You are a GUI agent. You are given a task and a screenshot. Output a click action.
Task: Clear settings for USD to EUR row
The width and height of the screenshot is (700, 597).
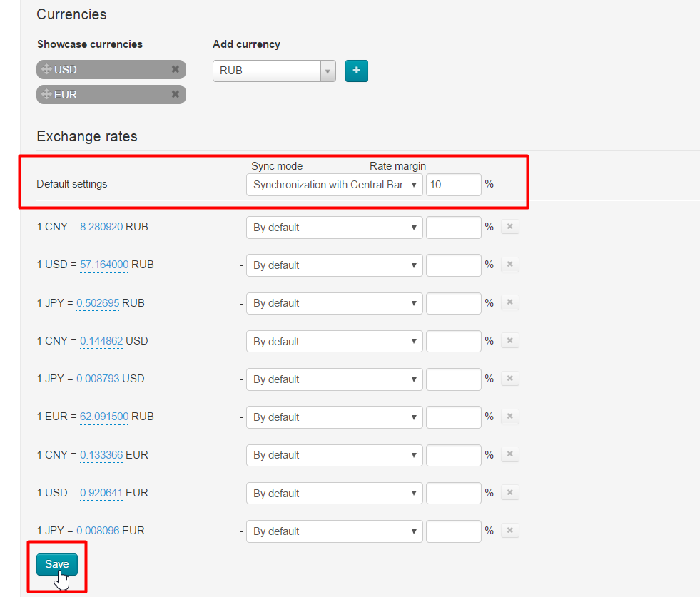pos(509,493)
